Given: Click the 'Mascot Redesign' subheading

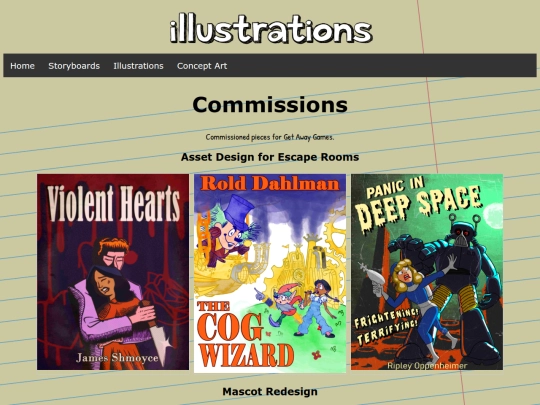Looking at the screenshot, I should coord(270,392).
